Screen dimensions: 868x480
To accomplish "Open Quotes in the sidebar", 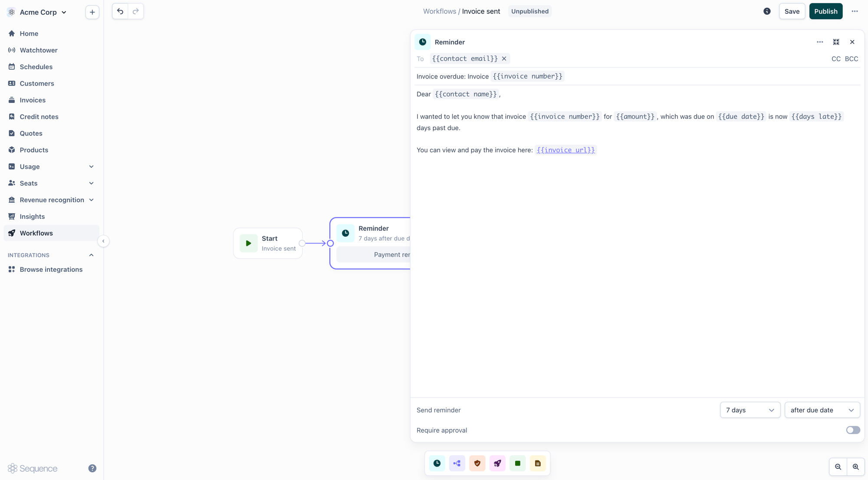I will coord(51,133).
